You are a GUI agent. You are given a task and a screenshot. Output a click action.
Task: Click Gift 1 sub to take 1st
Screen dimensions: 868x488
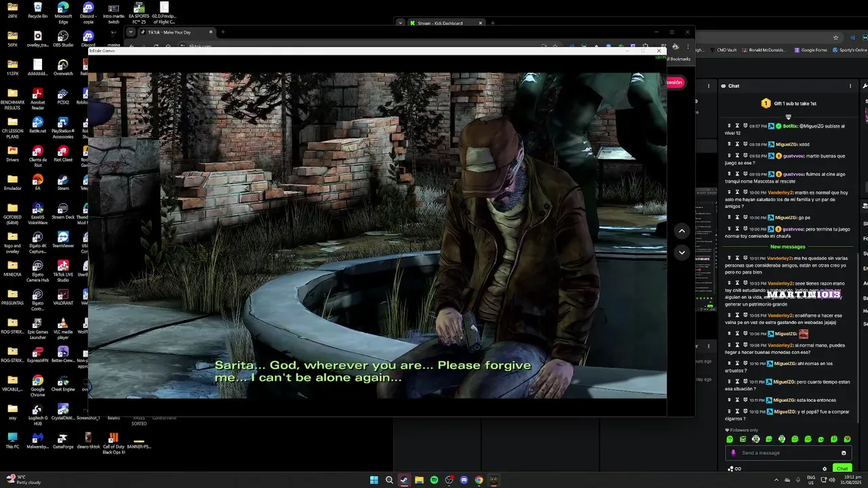pos(789,104)
